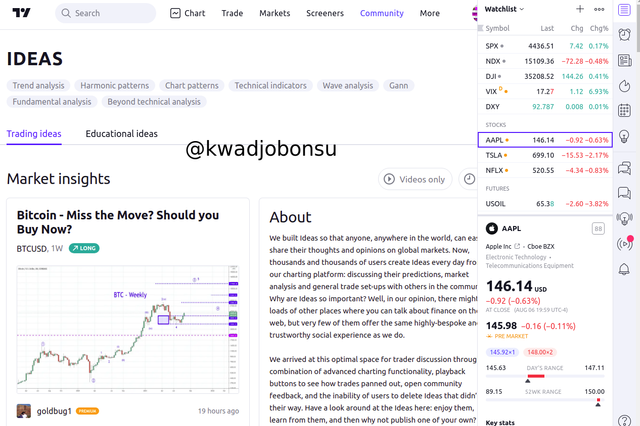Screen dimensions: 640x426
Task: Open the Notifications bell icon
Action: (624, 269)
